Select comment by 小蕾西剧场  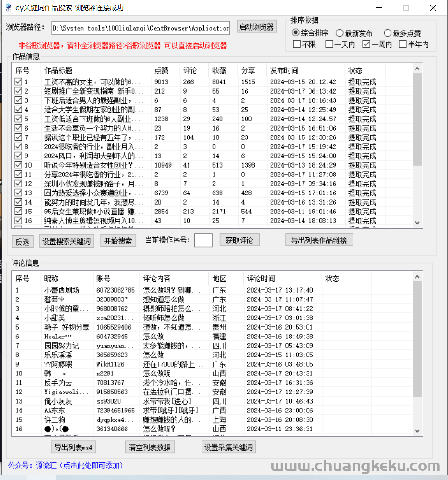click(x=62, y=290)
